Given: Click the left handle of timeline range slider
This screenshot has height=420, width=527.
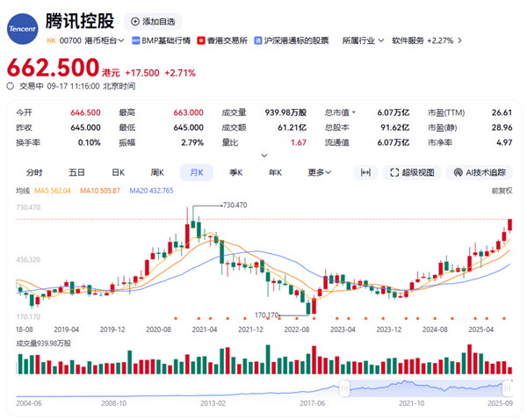Looking at the screenshot, I should click(346, 387).
